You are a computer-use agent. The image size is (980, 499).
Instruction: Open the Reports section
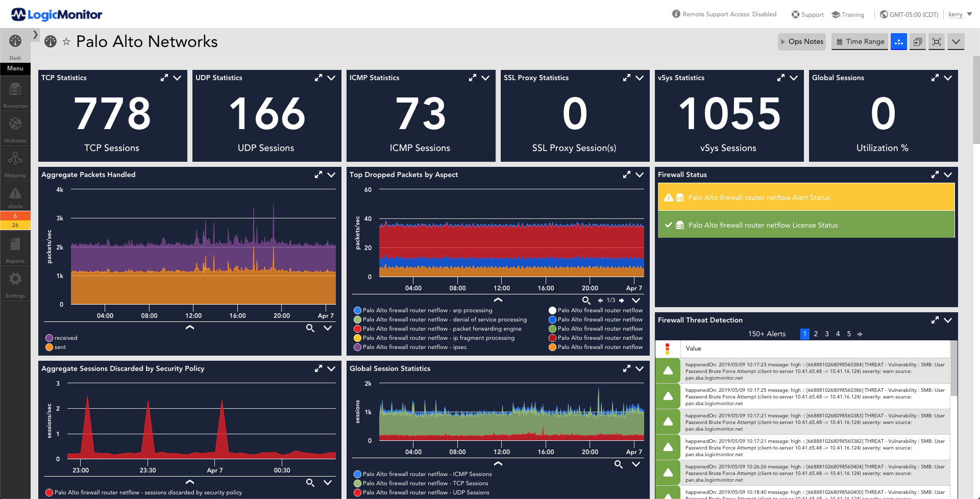point(15,248)
